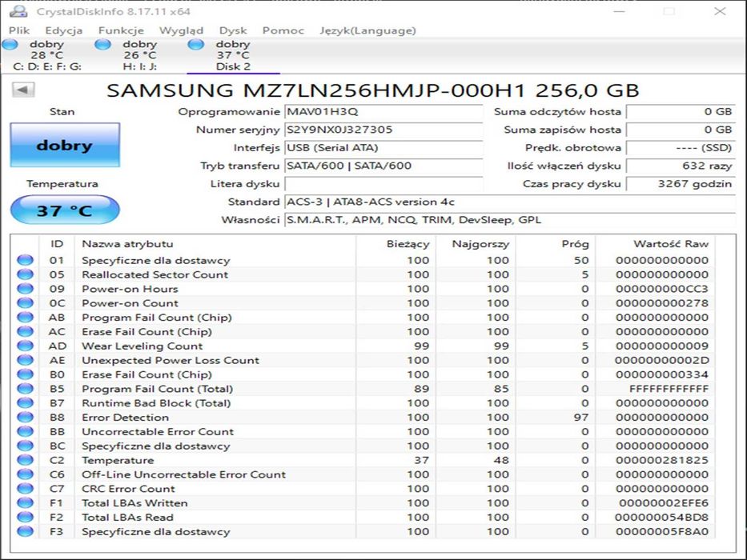747x560 pixels.
Task: Click status orb for Reallocated Sector Count
Action: click(26, 274)
